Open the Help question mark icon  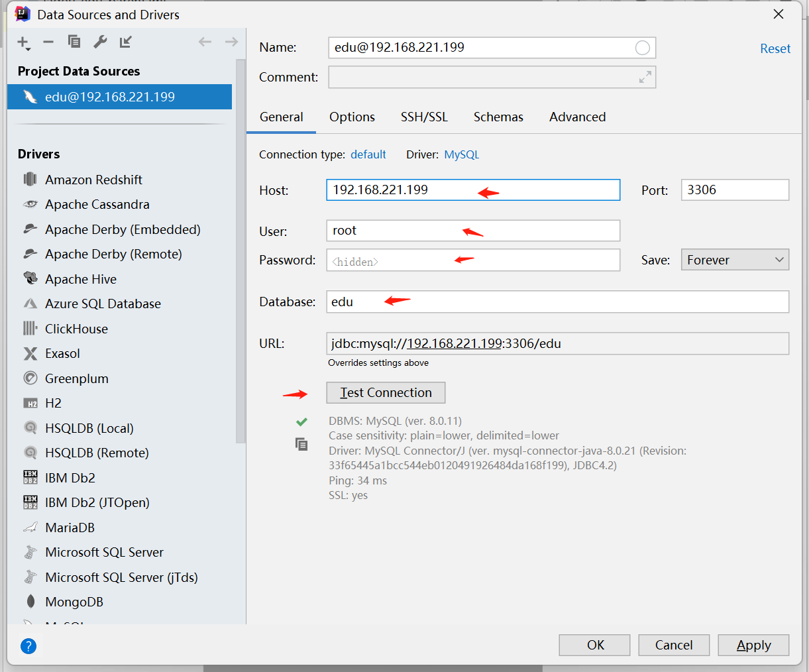(28, 647)
